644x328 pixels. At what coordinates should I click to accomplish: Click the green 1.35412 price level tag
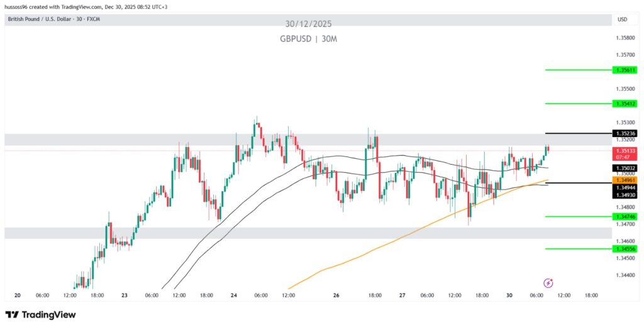click(626, 103)
